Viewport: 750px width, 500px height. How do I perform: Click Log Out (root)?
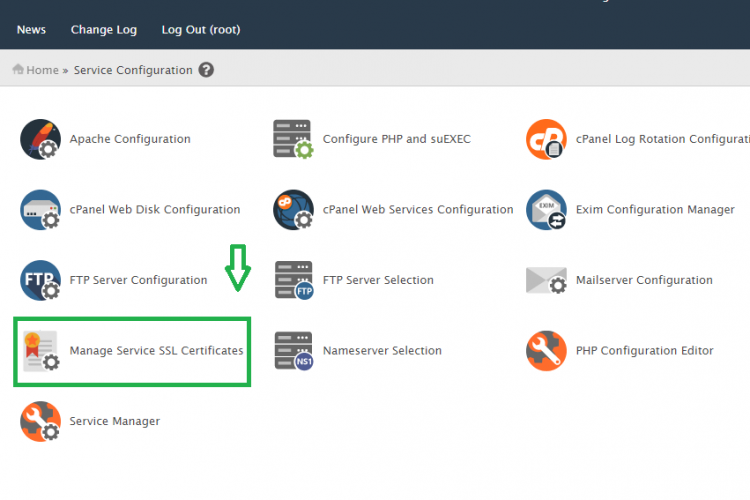pos(201,30)
